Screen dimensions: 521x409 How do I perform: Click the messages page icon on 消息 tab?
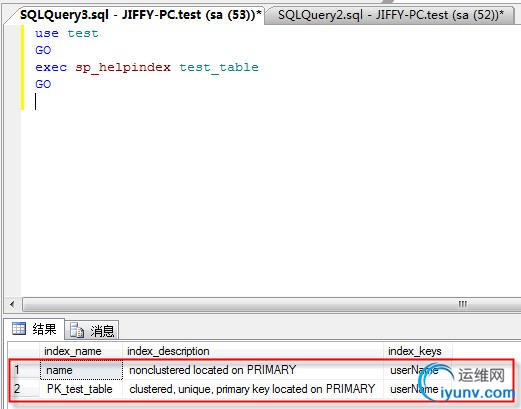(77, 331)
